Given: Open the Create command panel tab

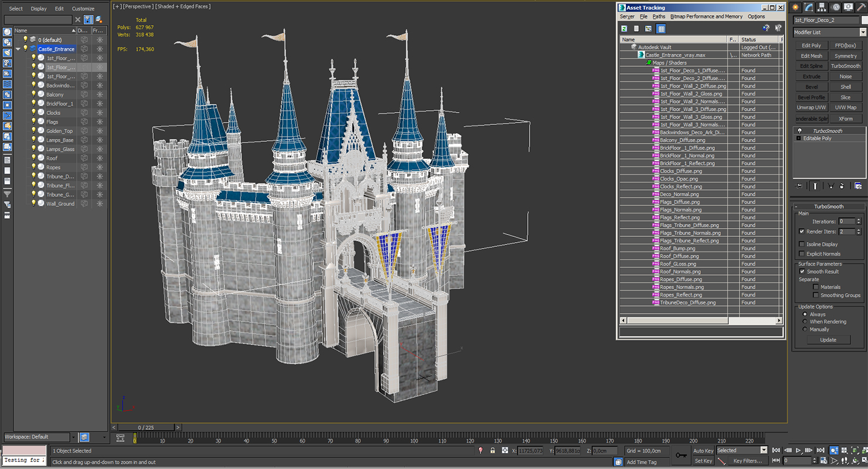Looking at the screenshot, I should [796, 8].
